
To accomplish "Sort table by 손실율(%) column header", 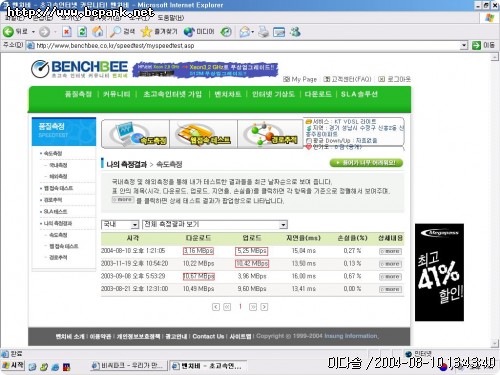I will (352, 238).
